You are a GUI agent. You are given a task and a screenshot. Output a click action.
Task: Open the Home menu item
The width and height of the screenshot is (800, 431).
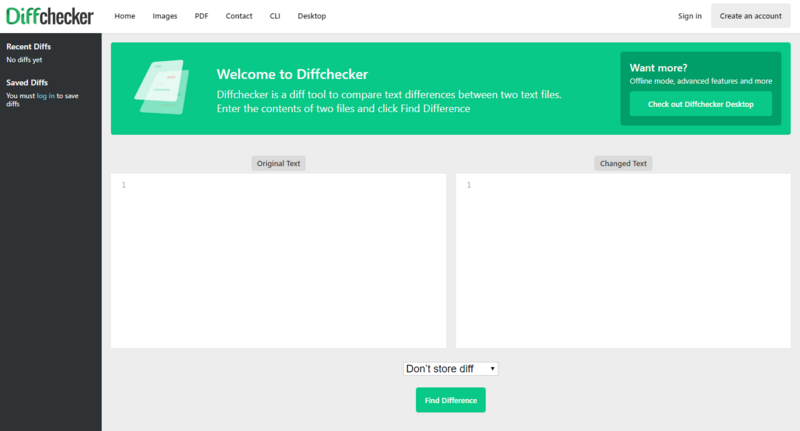click(124, 16)
